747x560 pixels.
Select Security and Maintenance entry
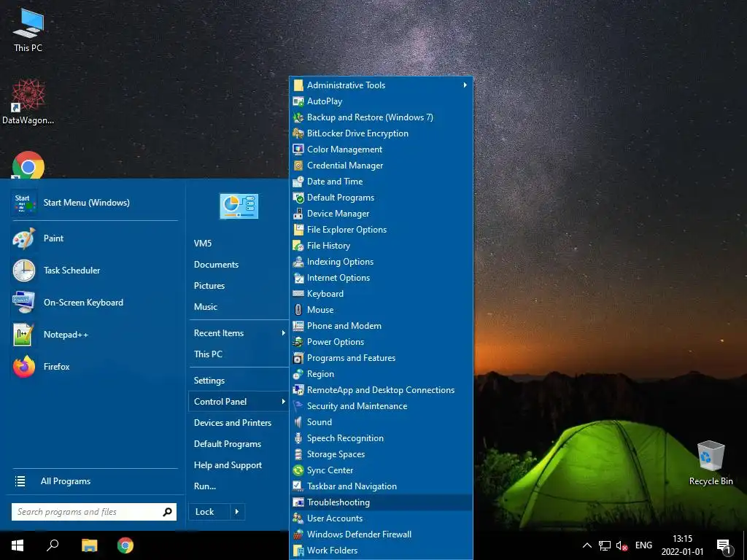381,406
